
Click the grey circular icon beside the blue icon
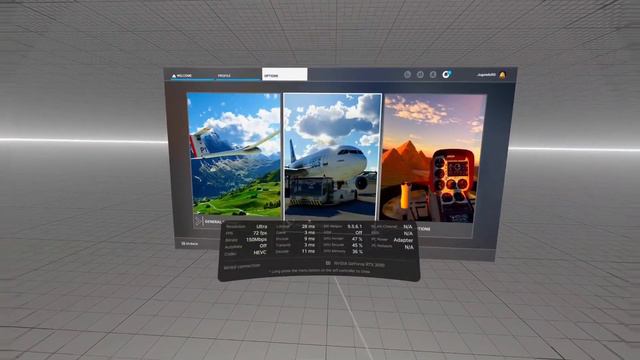(433, 74)
